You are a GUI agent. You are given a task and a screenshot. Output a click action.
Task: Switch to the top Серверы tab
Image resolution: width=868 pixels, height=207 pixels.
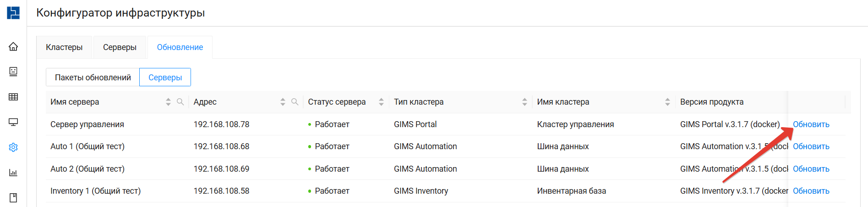120,47
